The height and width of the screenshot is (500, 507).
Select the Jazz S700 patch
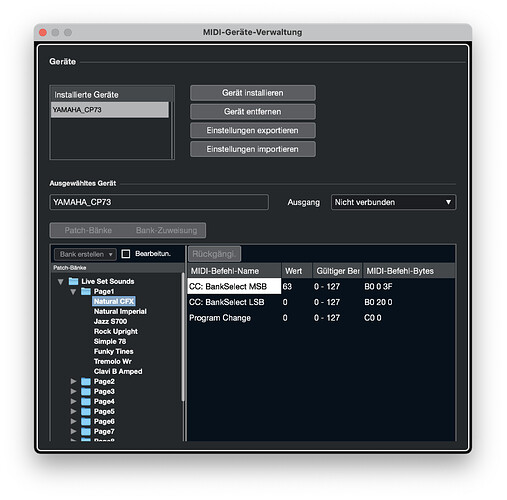pos(110,321)
